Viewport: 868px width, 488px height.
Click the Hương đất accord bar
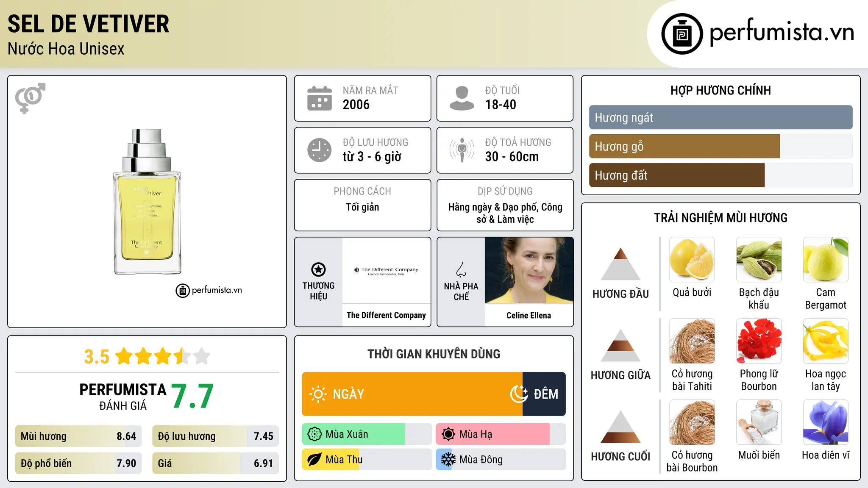click(721, 175)
